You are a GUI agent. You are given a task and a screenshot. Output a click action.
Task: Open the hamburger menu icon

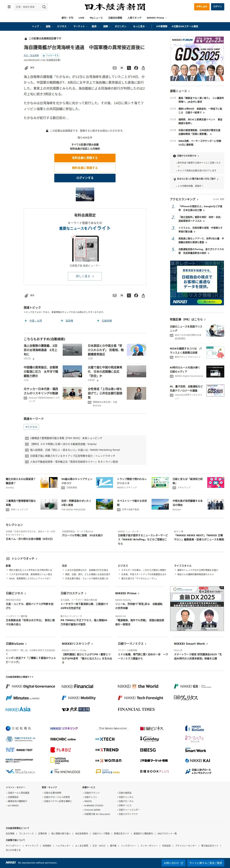click(x=9, y=7)
